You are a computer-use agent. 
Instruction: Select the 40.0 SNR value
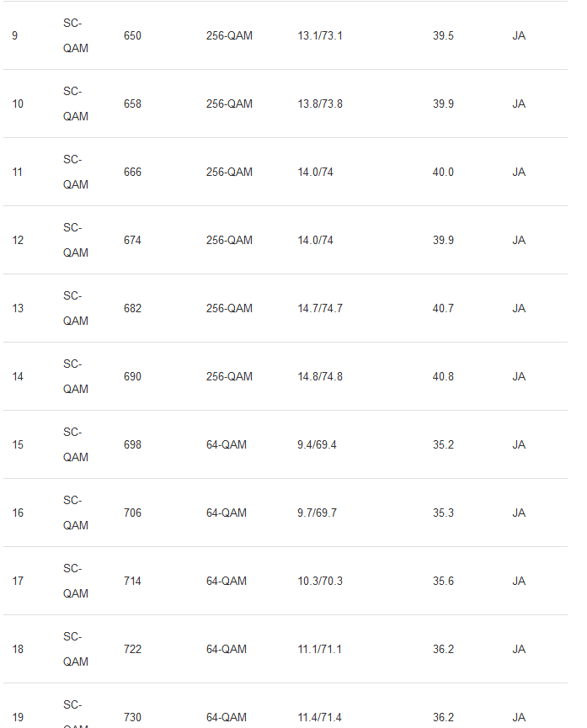[443, 173]
